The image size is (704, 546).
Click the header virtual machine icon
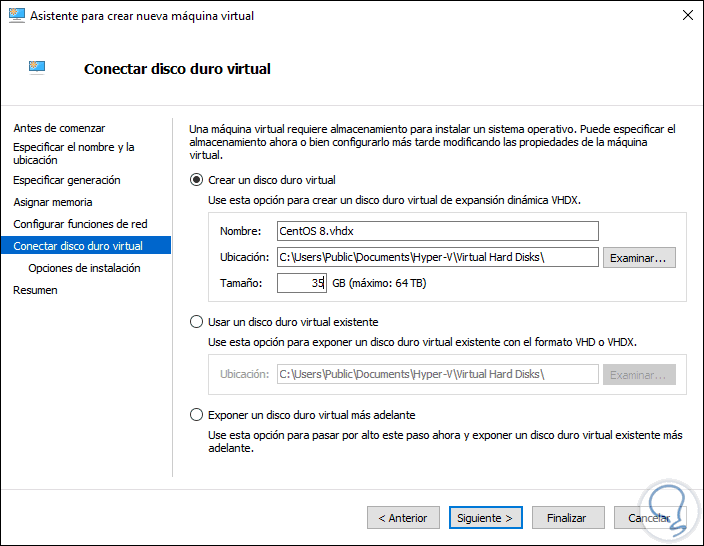coord(37,68)
